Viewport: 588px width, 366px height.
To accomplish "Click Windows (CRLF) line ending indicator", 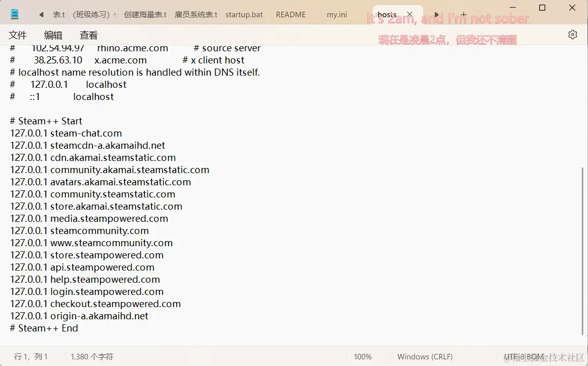I will pyautogui.click(x=425, y=357).
